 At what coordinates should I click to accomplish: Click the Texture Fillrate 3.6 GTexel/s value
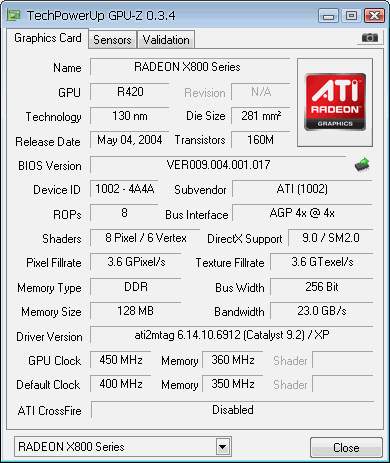322,262
